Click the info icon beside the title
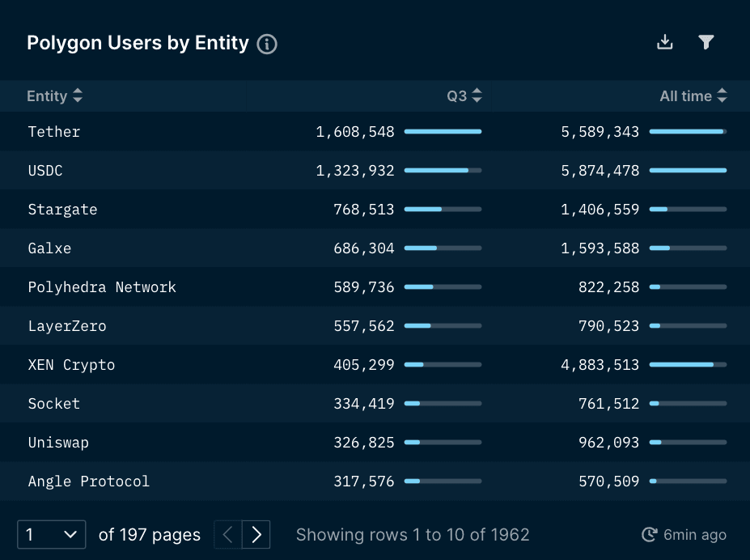This screenshot has width=750, height=560. pyautogui.click(x=266, y=45)
